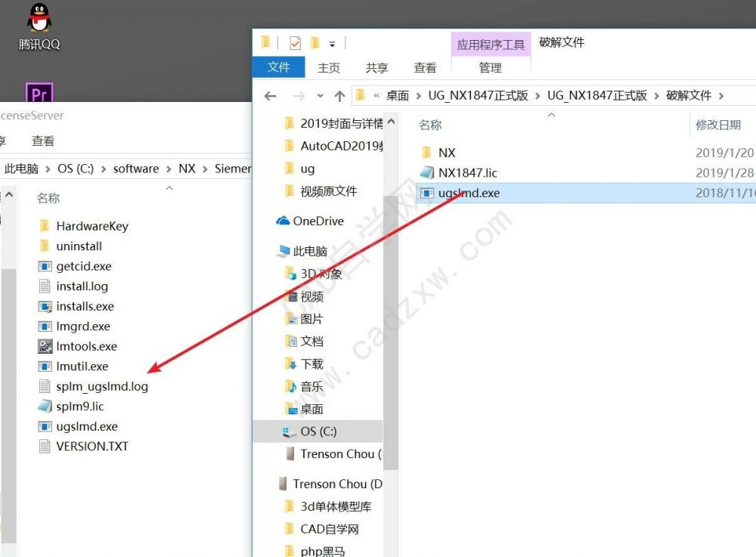Viewport: 756px width, 557px height.
Task: Open the 3d单体模型库 folder in navigation pane
Action: (328, 506)
